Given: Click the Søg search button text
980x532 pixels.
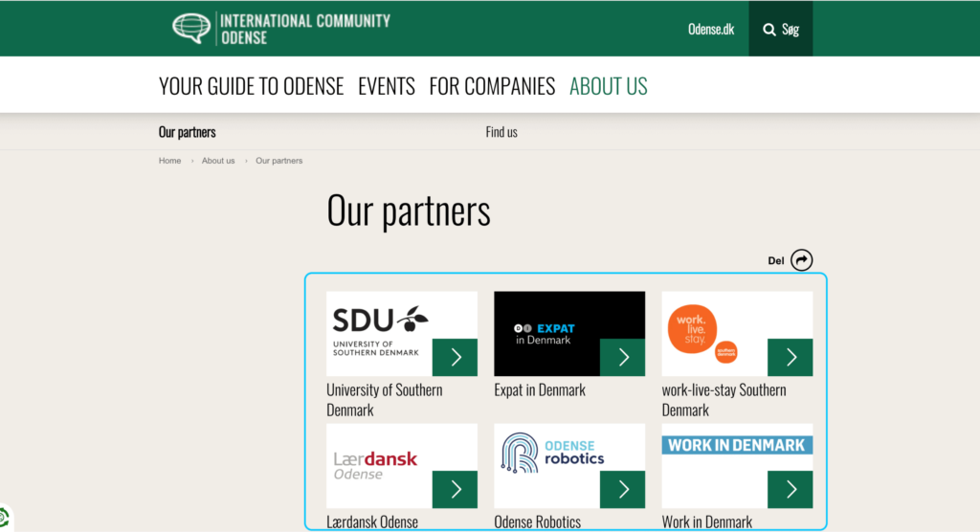Looking at the screenshot, I should pos(790,30).
